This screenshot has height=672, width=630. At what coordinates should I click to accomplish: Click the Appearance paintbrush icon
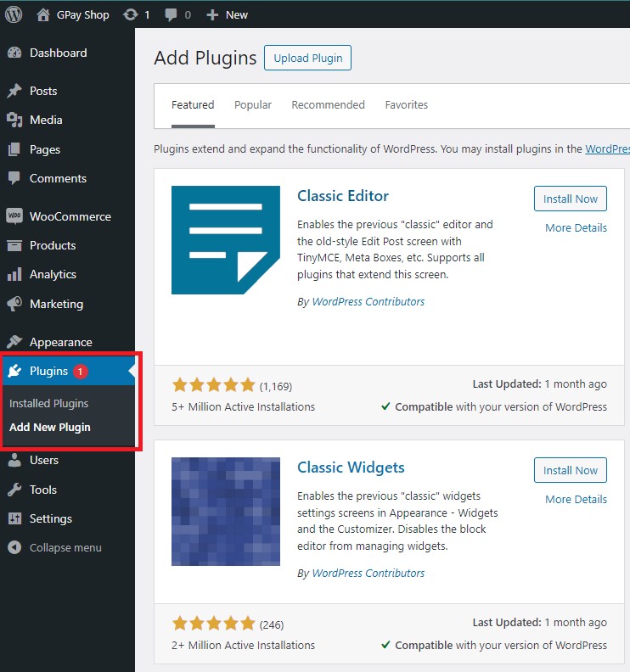pos(14,342)
